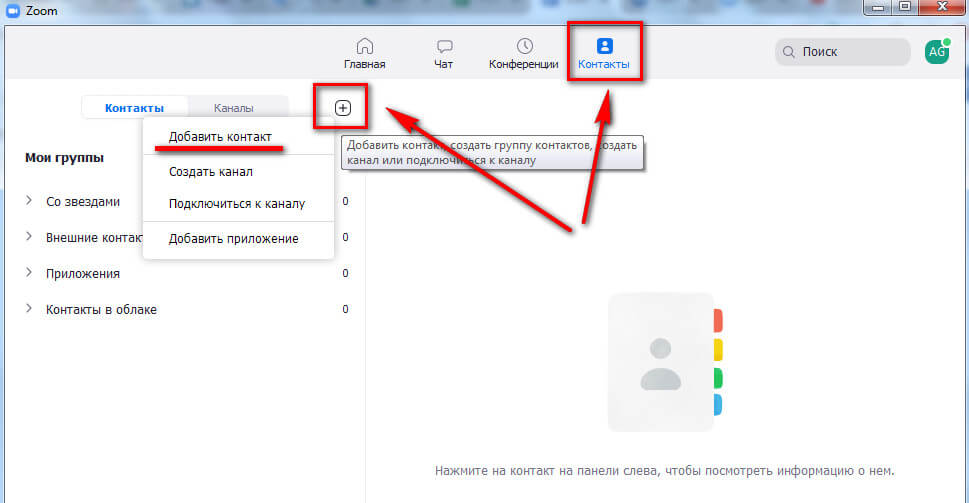969x503 pixels.
Task: Click the Нажмите на контакт hint text
Action: click(664, 471)
